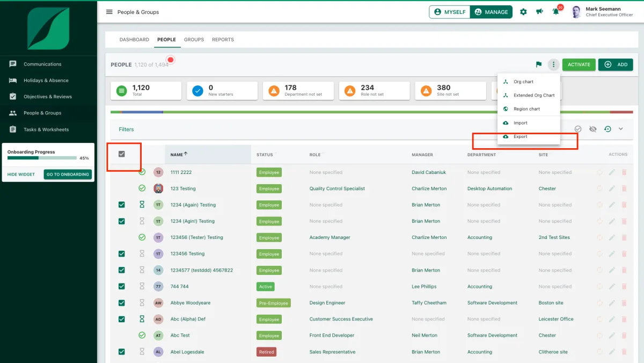Choose Org chart from the menu
Viewport: 644px width, 363px height.
tap(529, 82)
